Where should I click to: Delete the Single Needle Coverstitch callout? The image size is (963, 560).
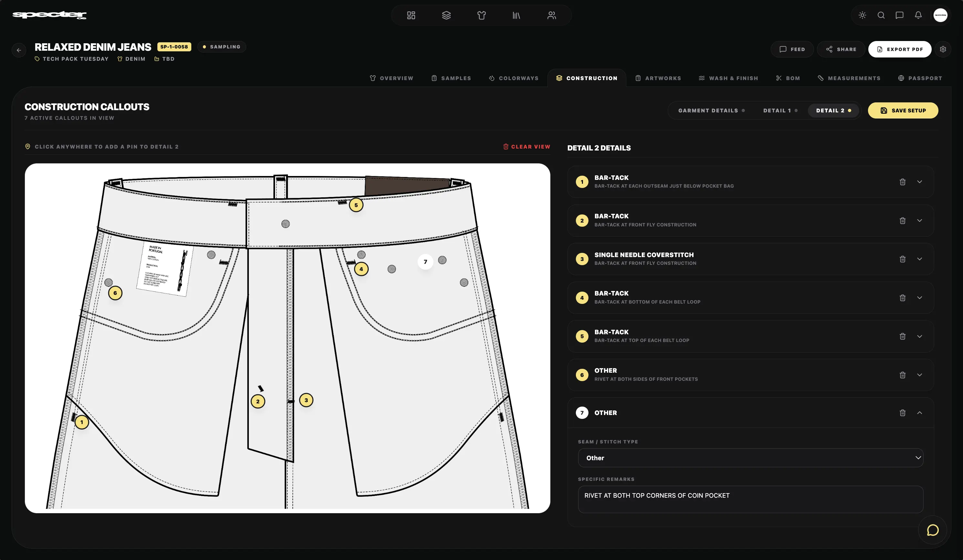[902, 259]
